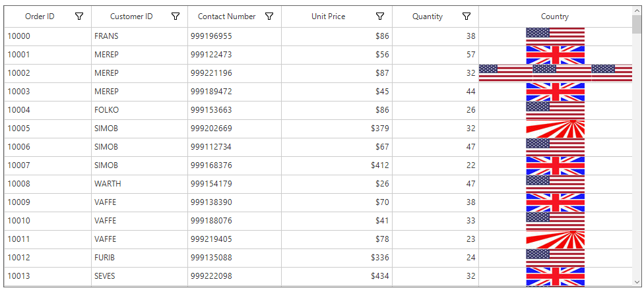Click quantity 26 in row 10004
Viewport: 644px width, 290px height.
click(x=435, y=110)
